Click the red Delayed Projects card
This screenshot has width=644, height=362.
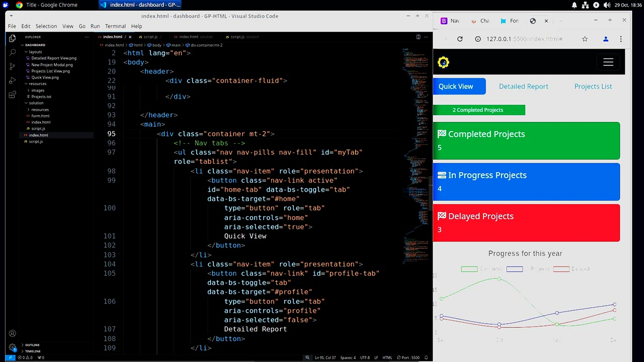click(526, 223)
